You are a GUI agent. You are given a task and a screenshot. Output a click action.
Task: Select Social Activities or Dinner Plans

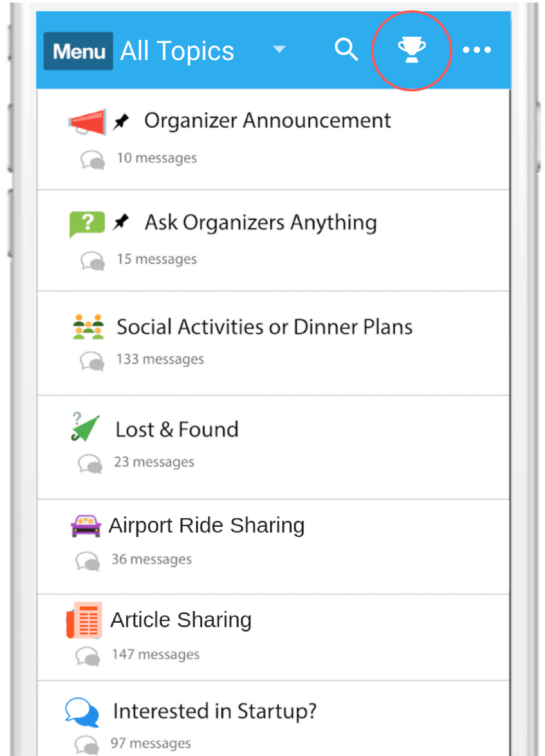tap(264, 327)
